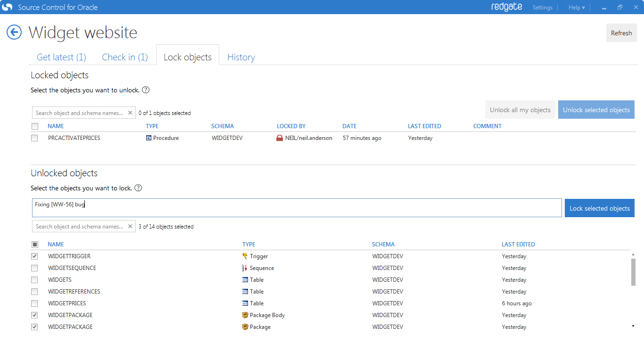This screenshot has width=644, height=343.
Task: Uncheck the WIDGETTRIGGER checkbox
Action: (34, 256)
